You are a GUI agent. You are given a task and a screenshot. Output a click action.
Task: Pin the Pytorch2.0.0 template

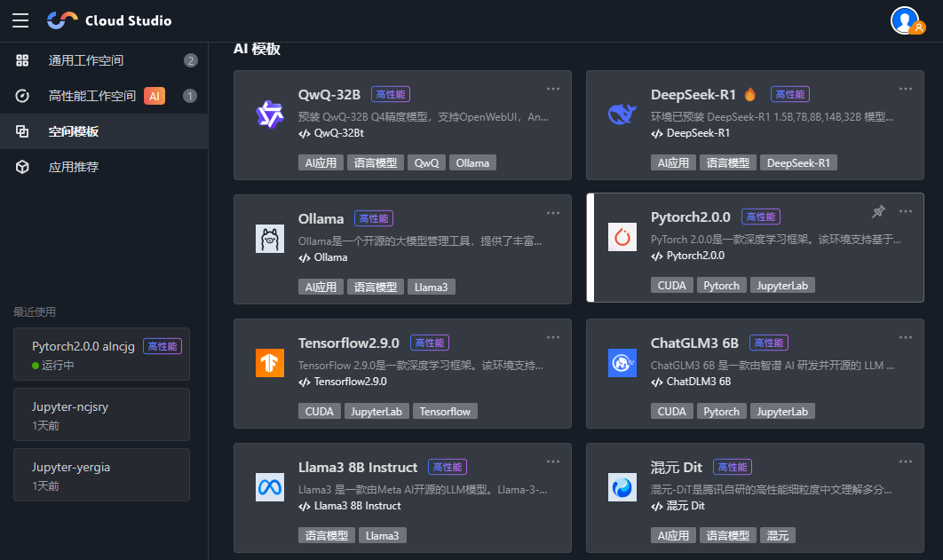click(879, 211)
